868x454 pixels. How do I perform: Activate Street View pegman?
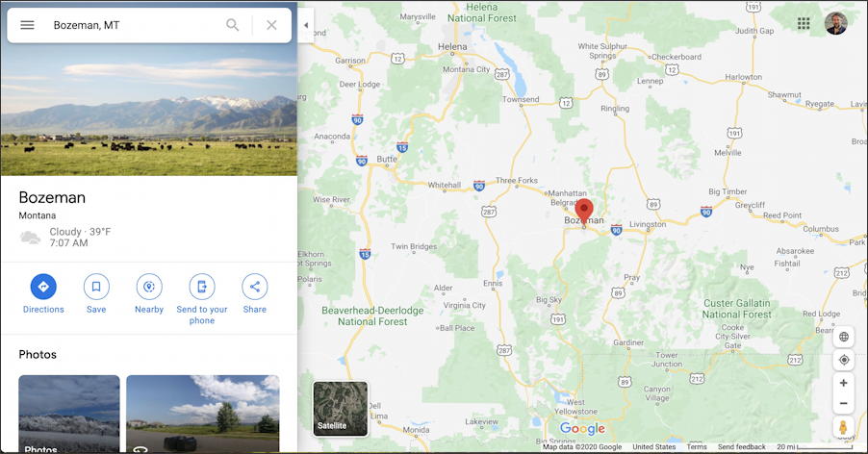tap(844, 427)
